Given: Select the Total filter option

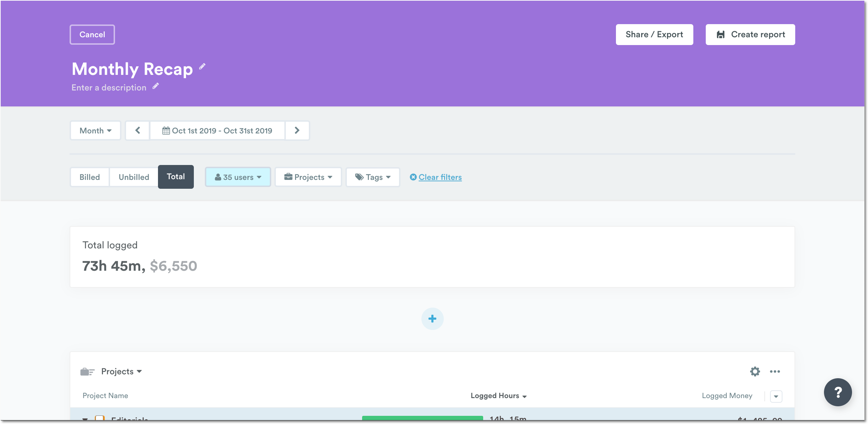Looking at the screenshot, I should click(x=176, y=176).
